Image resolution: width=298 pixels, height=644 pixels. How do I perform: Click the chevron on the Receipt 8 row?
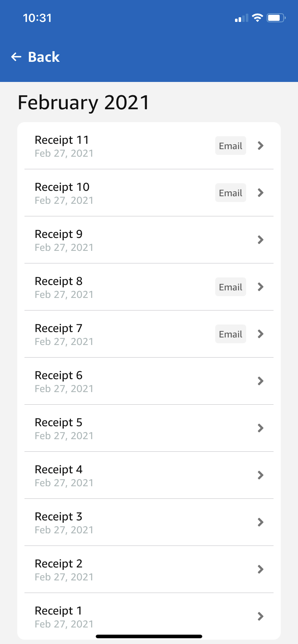pos(261,287)
